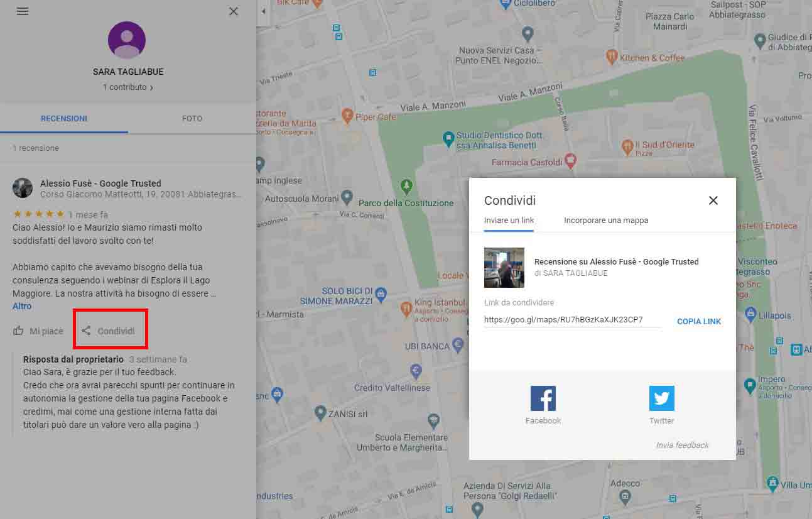
Task: Close the Condividi dialog
Action: (x=713, y=200)
